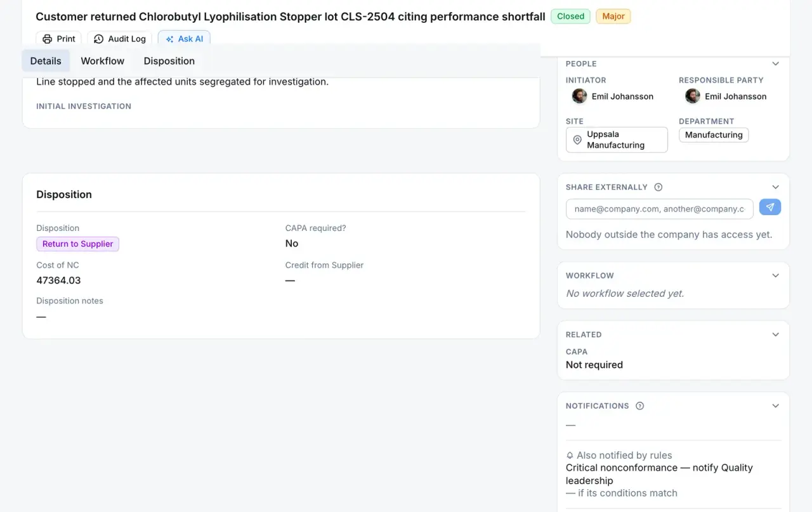
Task: Click the Audit Log history clock icon
Action: [x=98, y=39]
